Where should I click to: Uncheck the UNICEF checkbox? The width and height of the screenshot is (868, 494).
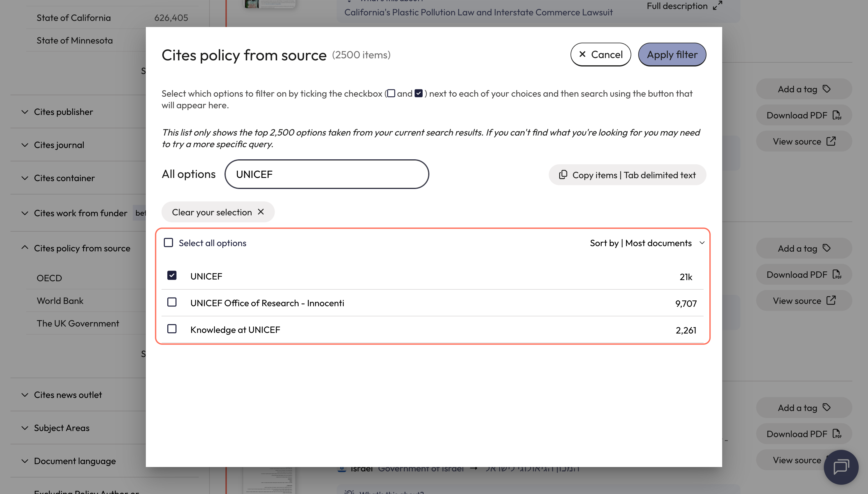pos(172,275)
